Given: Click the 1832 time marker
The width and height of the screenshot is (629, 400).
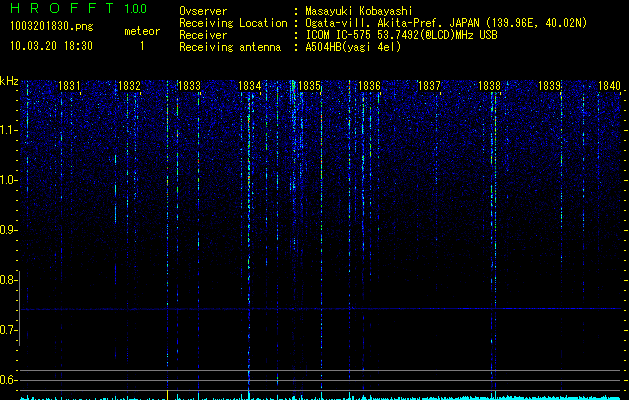Looking at the screenshot, I should pyautogui.click(x=129, y=86).
